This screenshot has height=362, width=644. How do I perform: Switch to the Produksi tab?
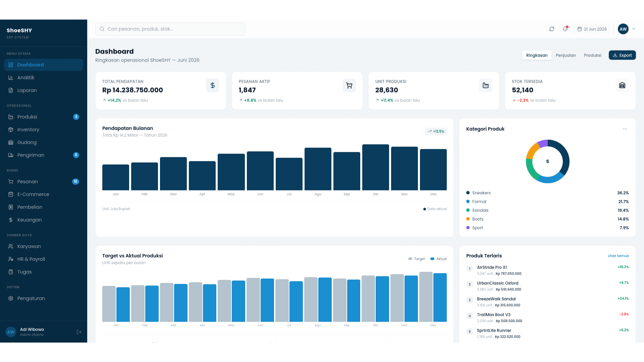point(593,55)
